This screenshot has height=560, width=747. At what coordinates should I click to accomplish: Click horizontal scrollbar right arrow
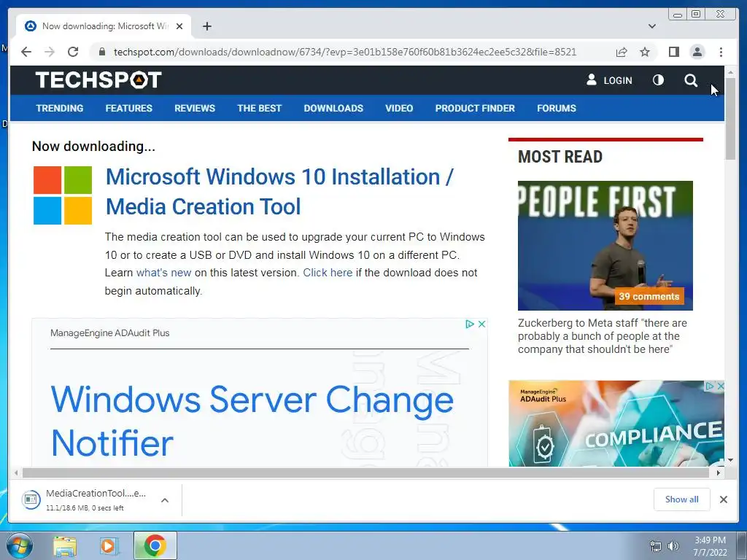(x=718, y=472)
